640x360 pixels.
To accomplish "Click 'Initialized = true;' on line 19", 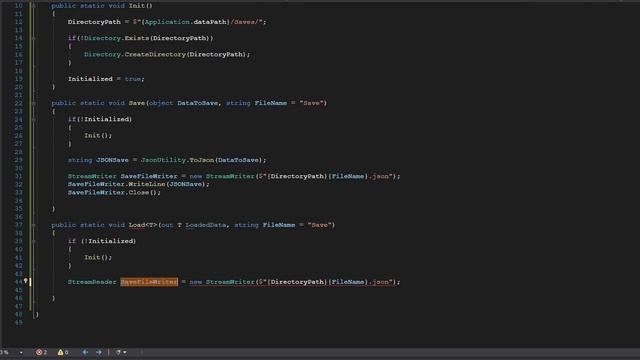I will click(106, 79).
